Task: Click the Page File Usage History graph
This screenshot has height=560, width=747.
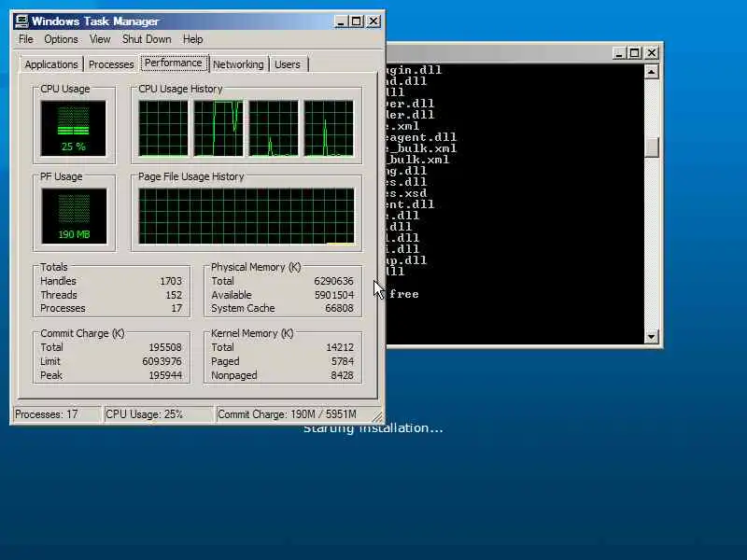Action: pos(247,217)
